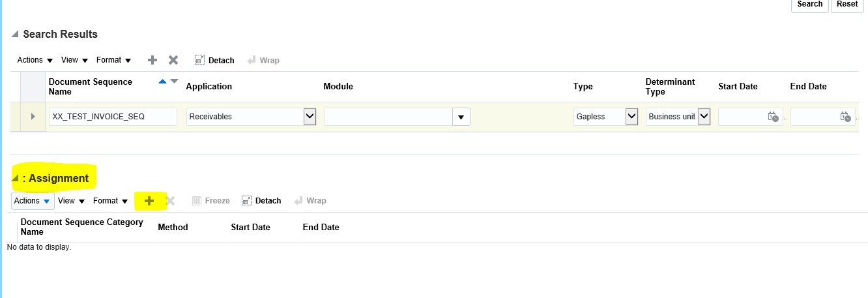Open the End Date calendar picker icon
868x298 pixels.
pos(845,117)
